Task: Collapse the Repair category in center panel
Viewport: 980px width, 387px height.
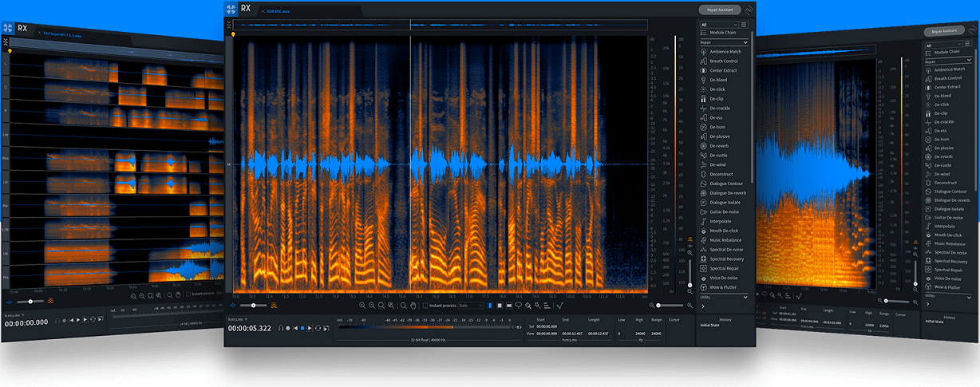Action: (725, 41)
